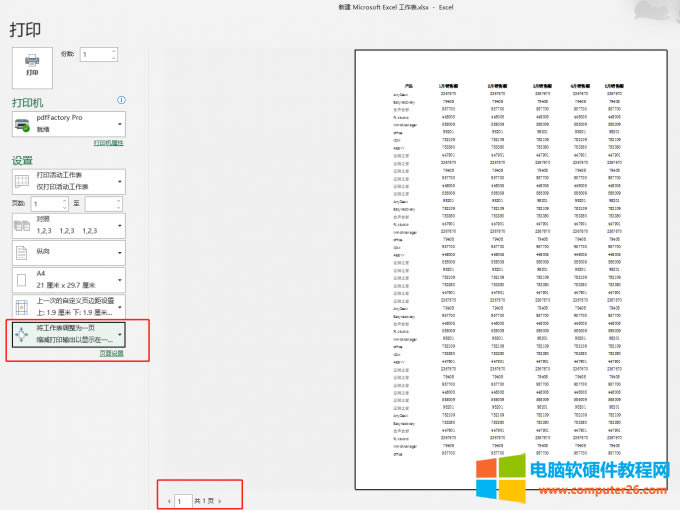Image resolution: width=680 pixels, height=510 pixels.
Task: Click the A4 paper size icon
Action: click(22, 280)
